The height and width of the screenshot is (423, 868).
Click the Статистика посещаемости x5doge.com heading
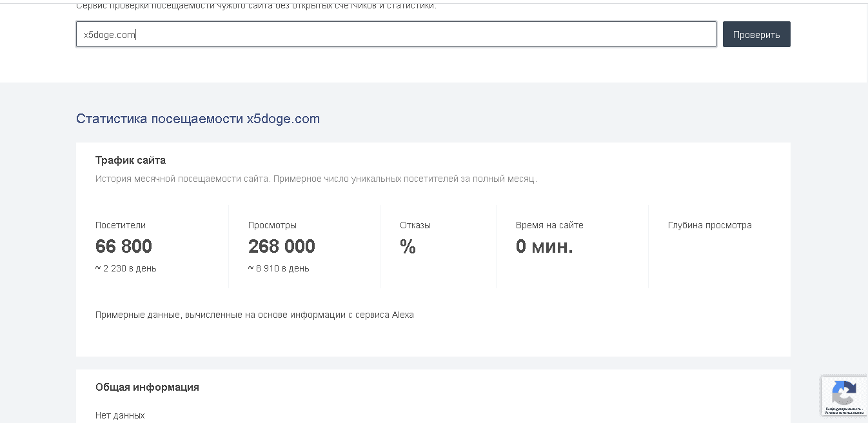(197, 119)
